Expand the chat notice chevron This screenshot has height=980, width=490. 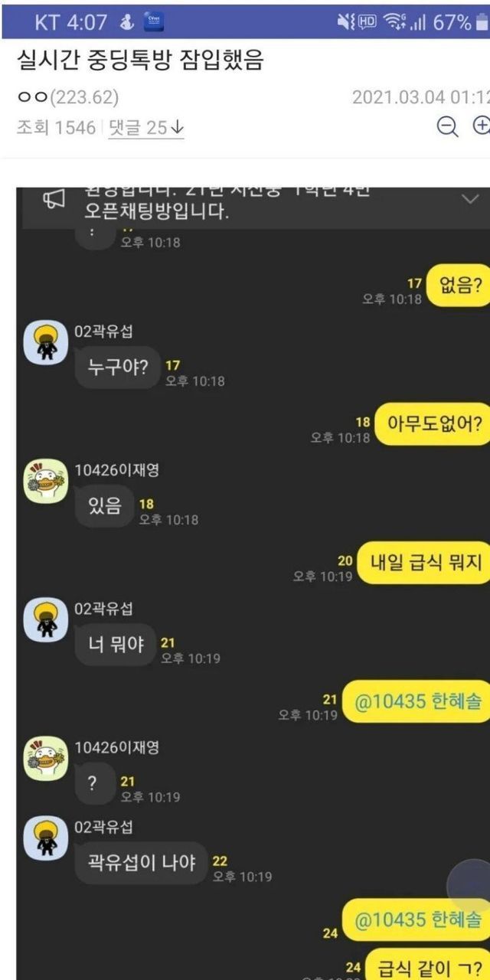469,198
